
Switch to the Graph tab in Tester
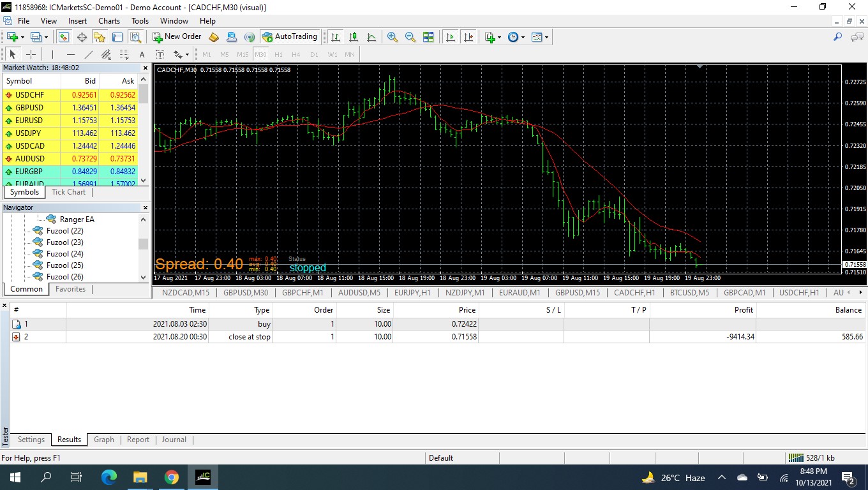pyautogui.click(x=104, y=440)
